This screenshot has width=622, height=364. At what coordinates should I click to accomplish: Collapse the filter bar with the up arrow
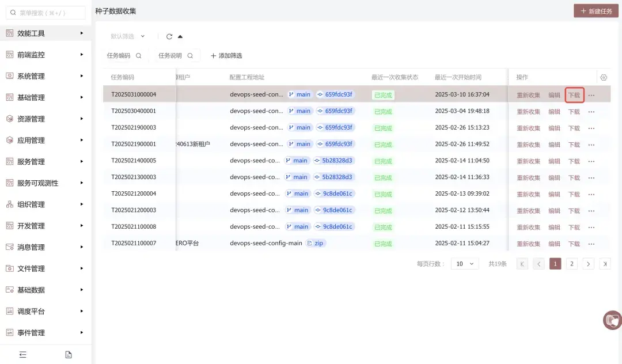click(x=180, y=36)
